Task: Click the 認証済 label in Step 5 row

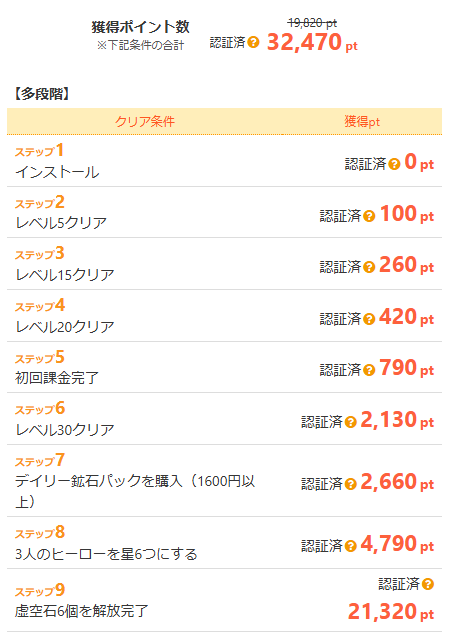Action: (340, 370)
